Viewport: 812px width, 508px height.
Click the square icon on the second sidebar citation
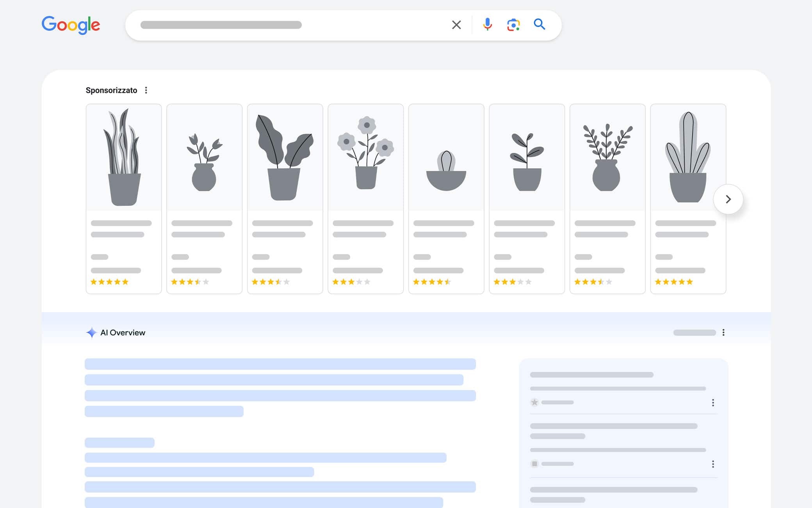point(534,464)
